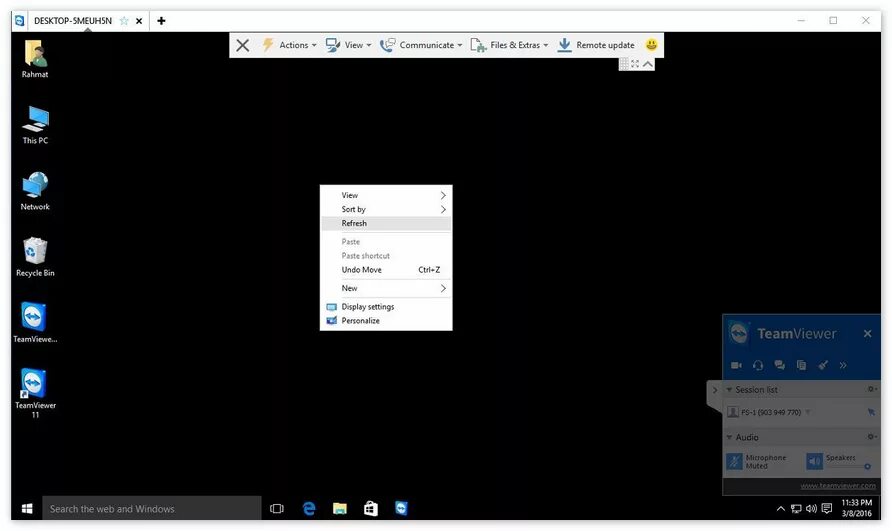This screenshot has width=892, height=531.
Task: Click the headset voice icon in panel
Action: coord(758,365)
